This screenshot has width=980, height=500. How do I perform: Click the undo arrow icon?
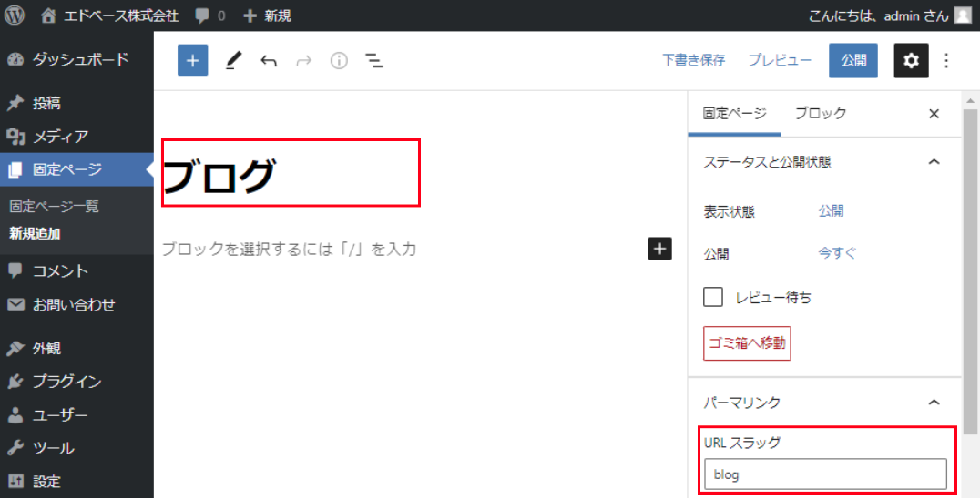(x=269, y=61)
